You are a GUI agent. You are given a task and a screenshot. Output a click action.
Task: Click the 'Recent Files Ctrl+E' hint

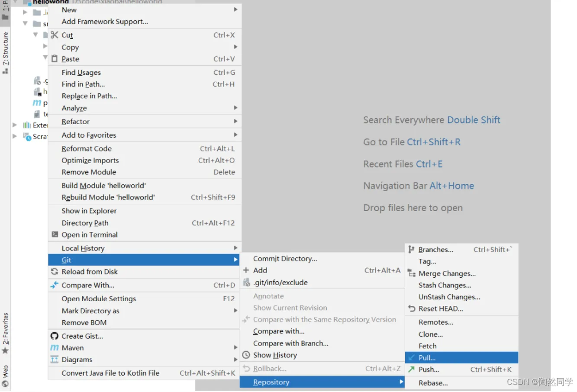click(403, 164)
